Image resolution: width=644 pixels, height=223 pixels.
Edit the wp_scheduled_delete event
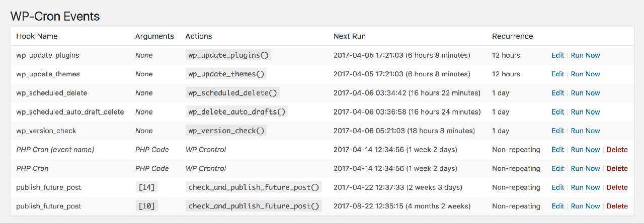[x=557, y=93]
